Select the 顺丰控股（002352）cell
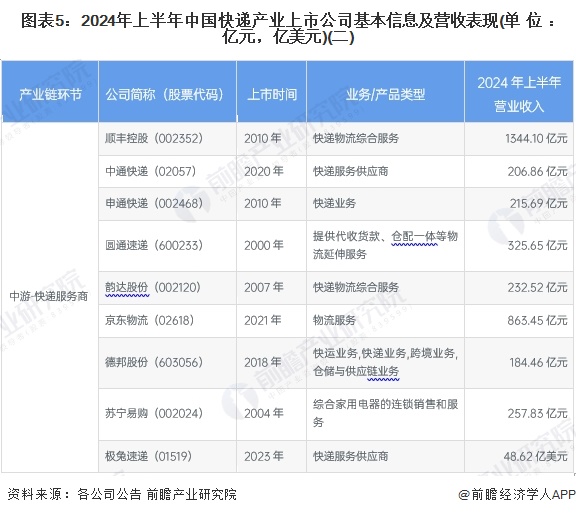Viewport: 576px width, 515px height. (x=168, y=138)
